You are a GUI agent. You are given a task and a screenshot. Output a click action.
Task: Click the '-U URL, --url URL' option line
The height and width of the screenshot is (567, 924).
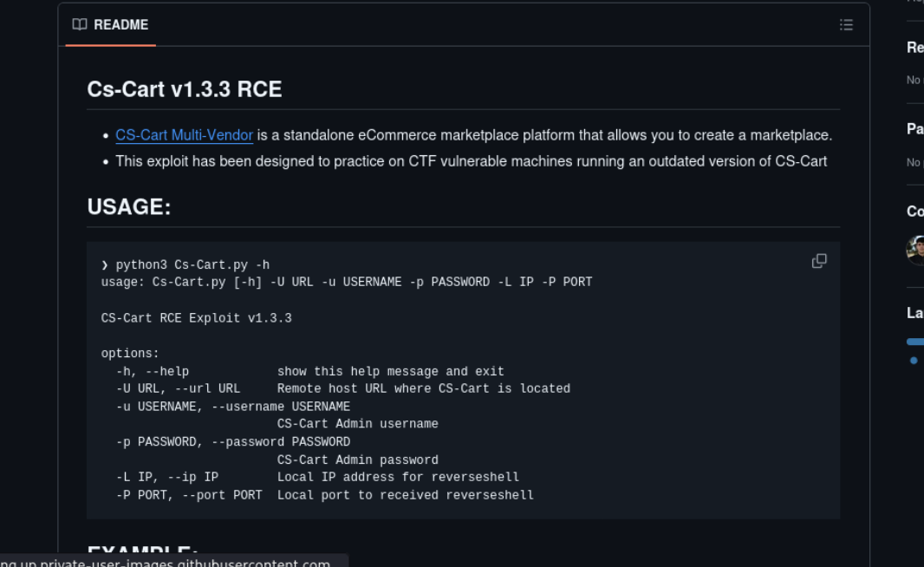[x=178, y=388]
